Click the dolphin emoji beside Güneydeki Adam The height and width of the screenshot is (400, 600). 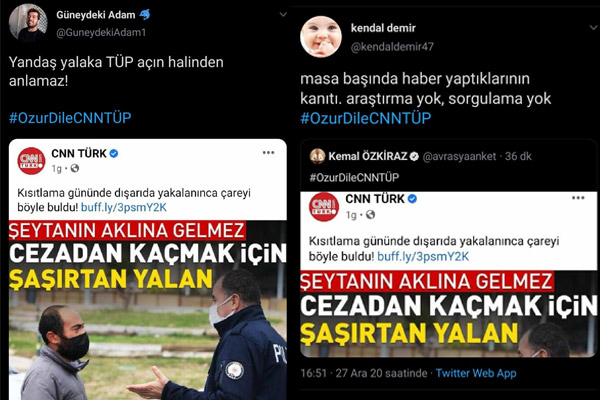point(145,15)
